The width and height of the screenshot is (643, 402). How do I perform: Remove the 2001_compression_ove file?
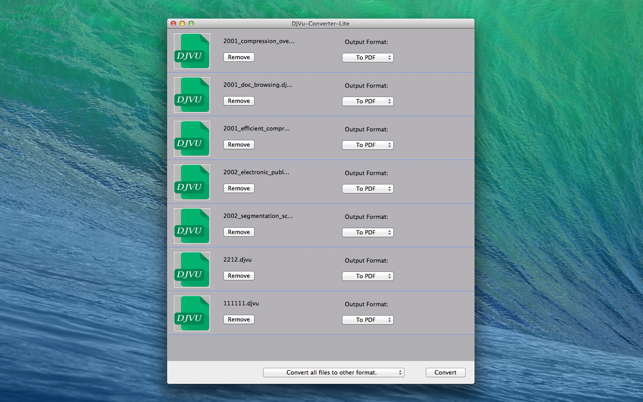pyautogui.click(x=239, y=57)
